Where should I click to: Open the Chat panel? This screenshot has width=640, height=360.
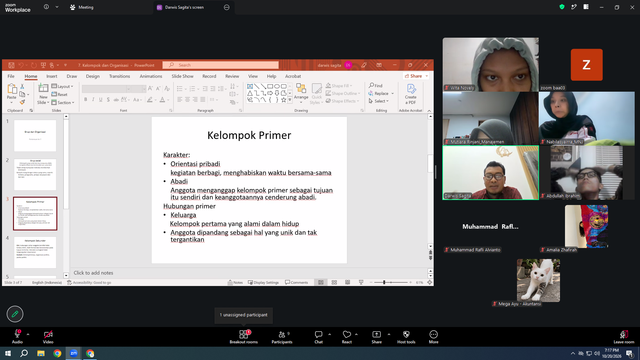[318, 336]
